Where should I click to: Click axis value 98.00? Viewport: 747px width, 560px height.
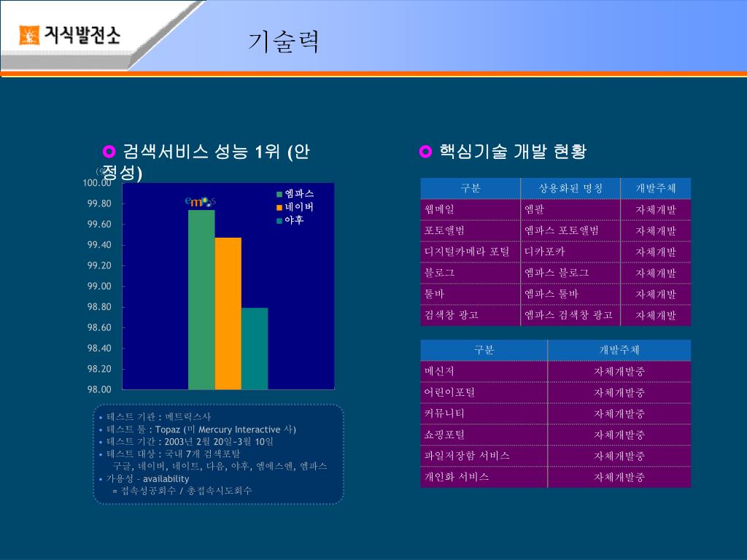(x=99, y=389)
